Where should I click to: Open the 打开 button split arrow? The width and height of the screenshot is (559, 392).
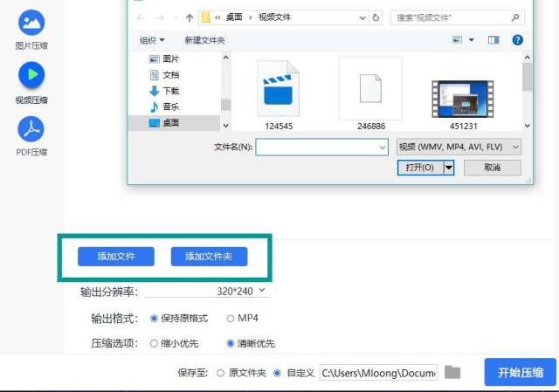point(449,168)
